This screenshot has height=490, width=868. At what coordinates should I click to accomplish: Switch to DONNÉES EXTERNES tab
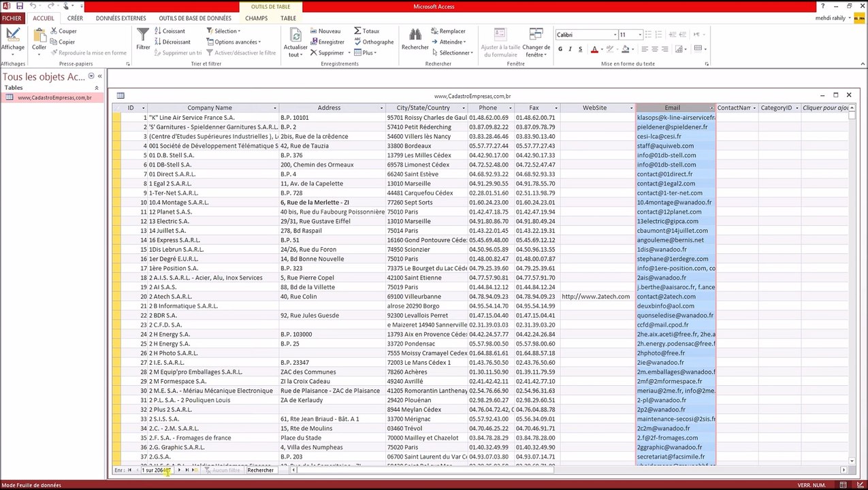click(x=120, y=18)
